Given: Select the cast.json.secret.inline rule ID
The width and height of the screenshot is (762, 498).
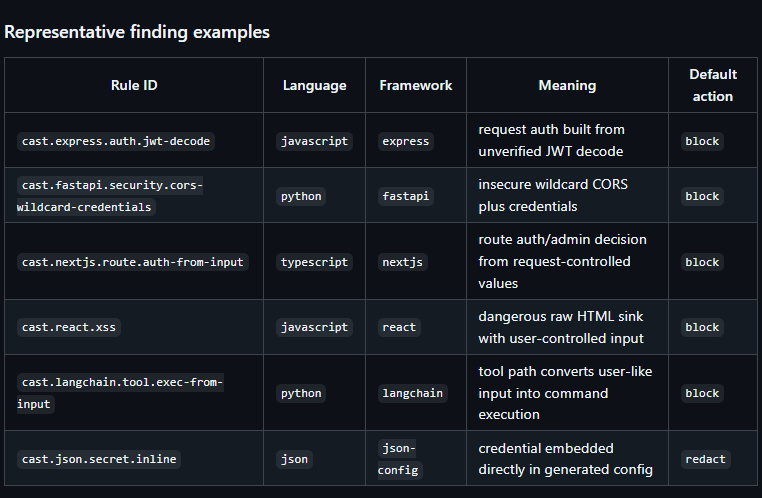Looking at the screenshot, I should click(99, 459).
